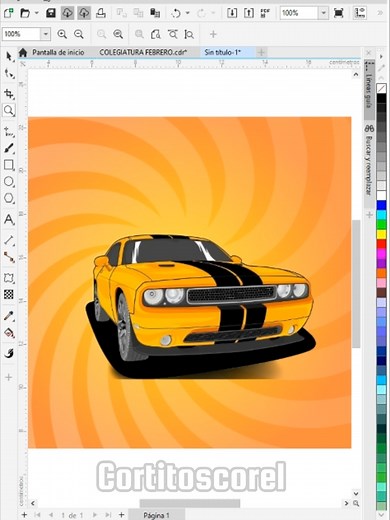Viewport: 390px width, 520px height.
Task: Switch to Pantalla de inicio tab
Action: [x=58, y=52]
